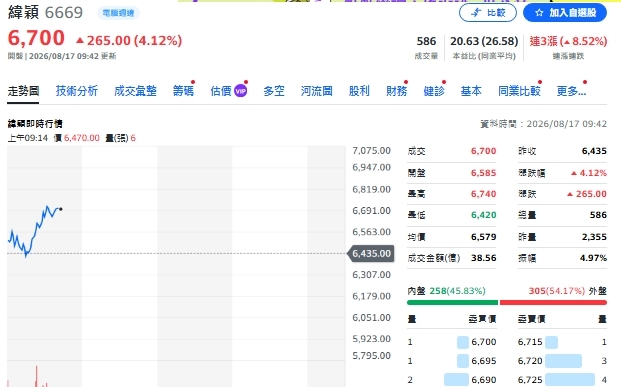Add stock via 加入自選股 button
This screenshot has height=387, width=621.
tap(565, 13)
